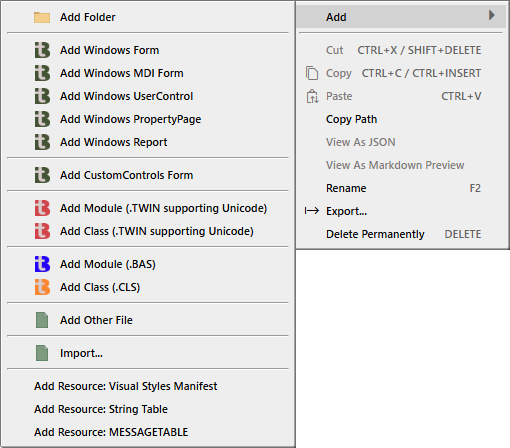
Task: Click the file icon next to Import...
Action: (x=42, y=353)
